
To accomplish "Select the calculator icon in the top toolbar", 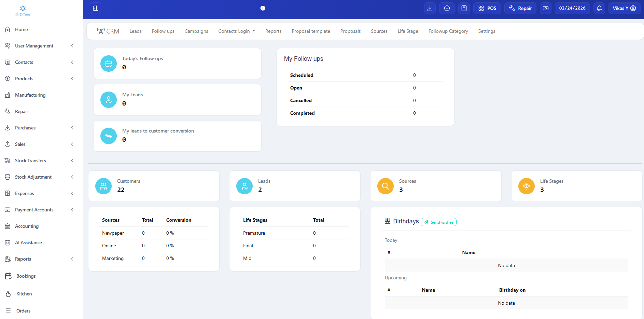I will 464,8.
